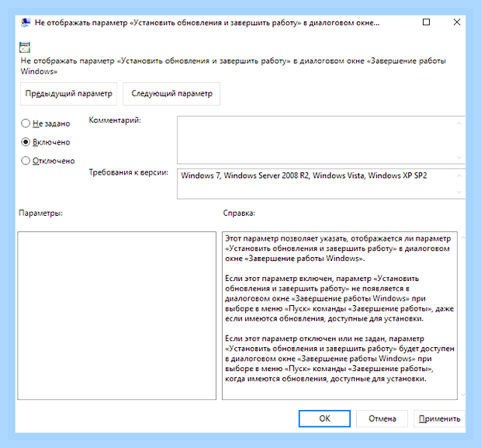Click the down arrow of Справка scrollbar
481x448 pixels.
click(x=462, y=394)
